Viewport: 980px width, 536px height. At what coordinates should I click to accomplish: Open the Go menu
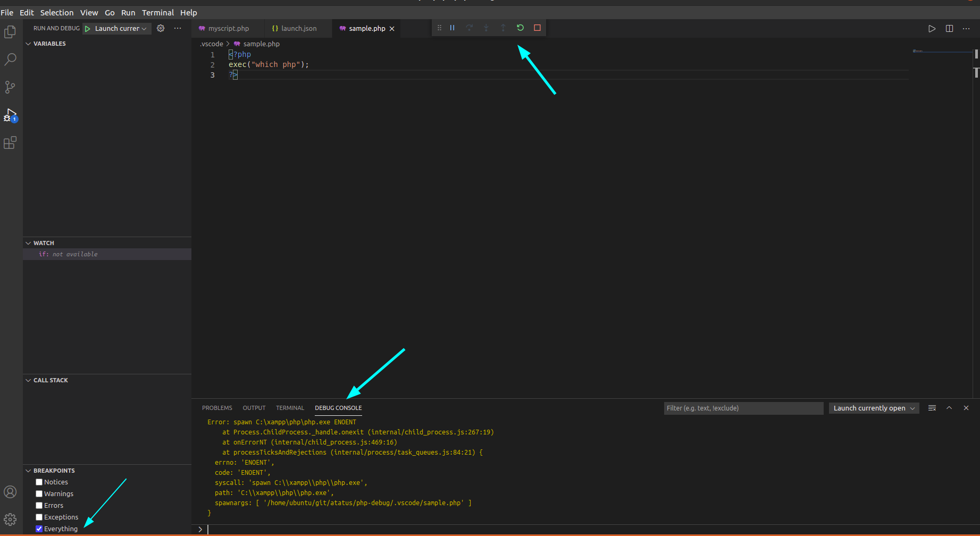pos(110,12)
